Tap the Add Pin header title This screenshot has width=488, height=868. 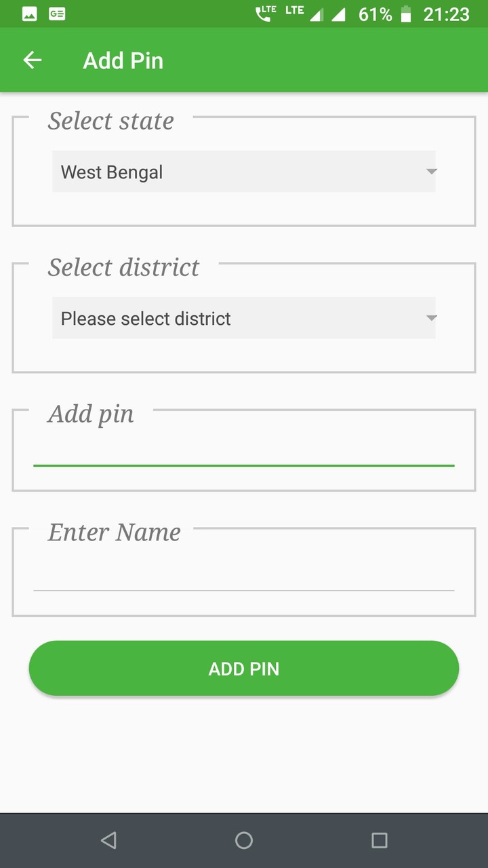point(123,60)
